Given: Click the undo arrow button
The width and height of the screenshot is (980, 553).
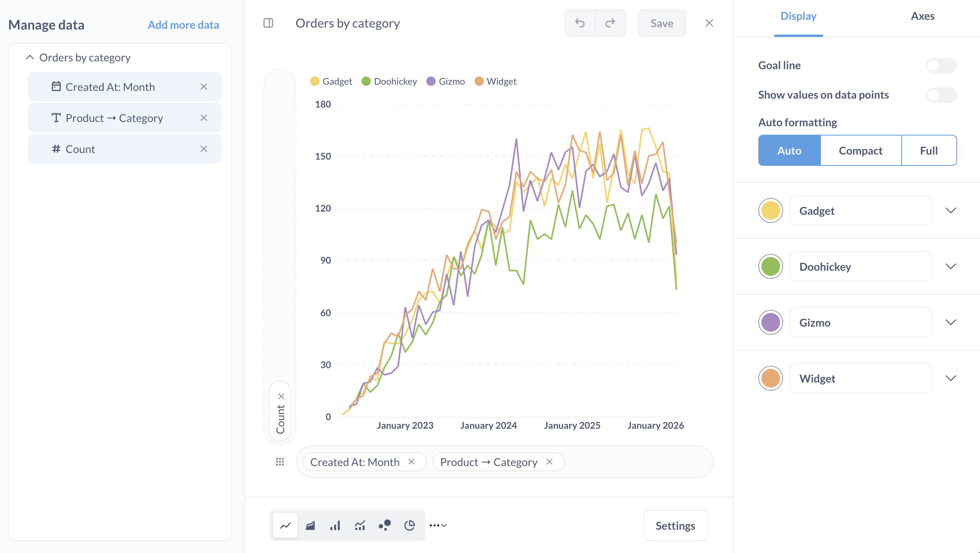Looking at the screenshot, I should click(580, 23).
